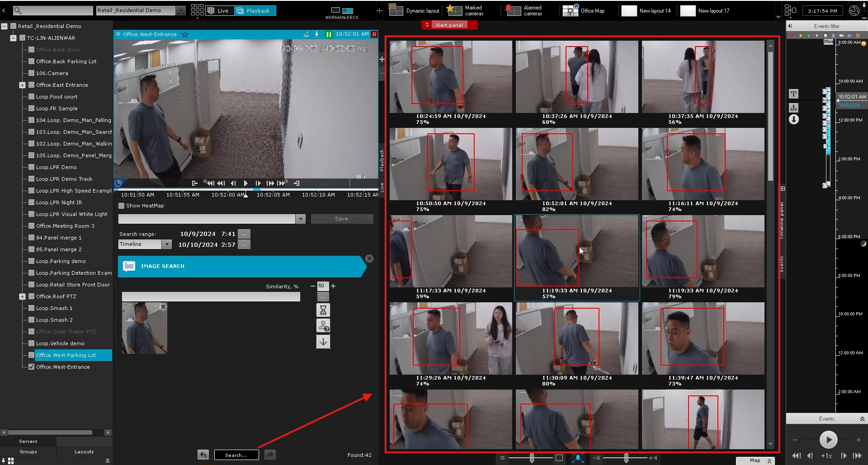Expand the Office.East Entrance tree node

coord(22,85)
